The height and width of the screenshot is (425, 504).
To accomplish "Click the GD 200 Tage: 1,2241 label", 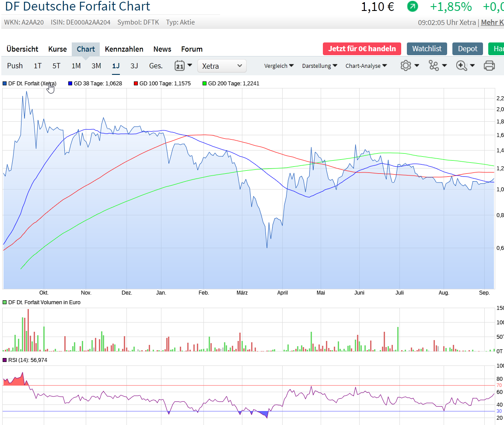I will [234, 84].
